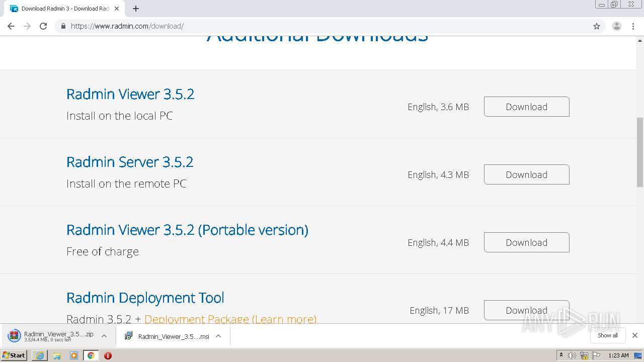Click "Install on the remote PC" text

126,184
